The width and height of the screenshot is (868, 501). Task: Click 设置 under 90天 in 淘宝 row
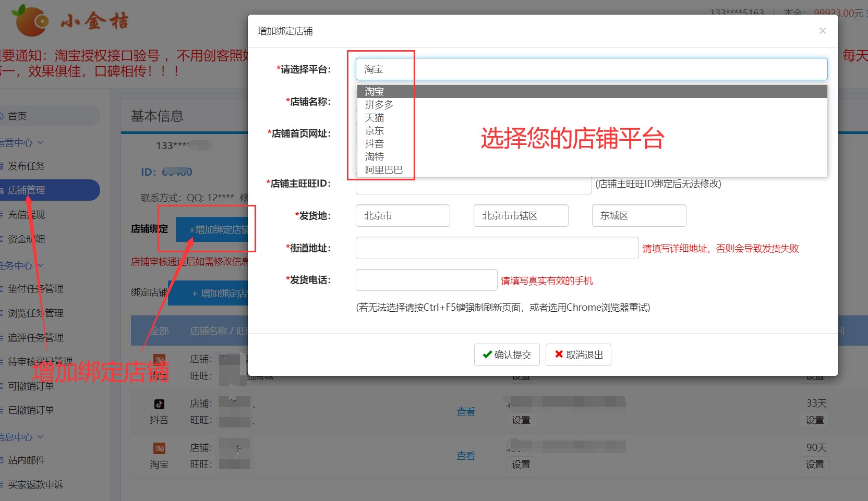click(x=815, y=464)
